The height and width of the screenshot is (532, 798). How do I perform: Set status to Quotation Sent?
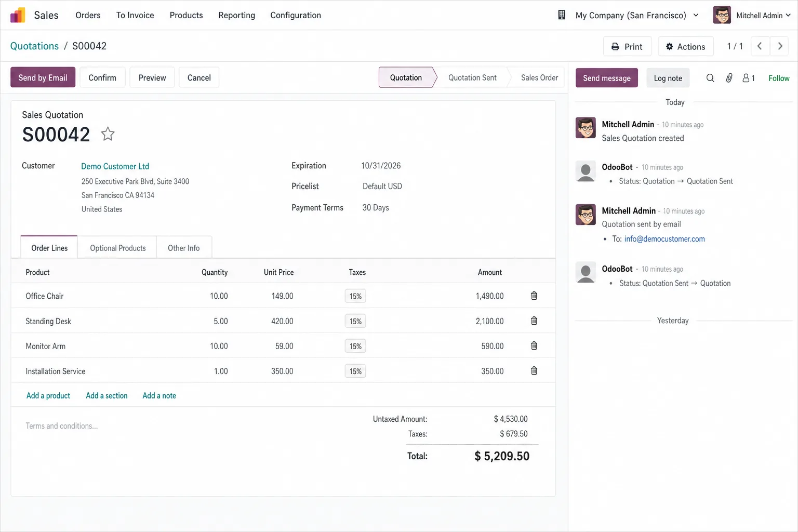tap(472, 77)
